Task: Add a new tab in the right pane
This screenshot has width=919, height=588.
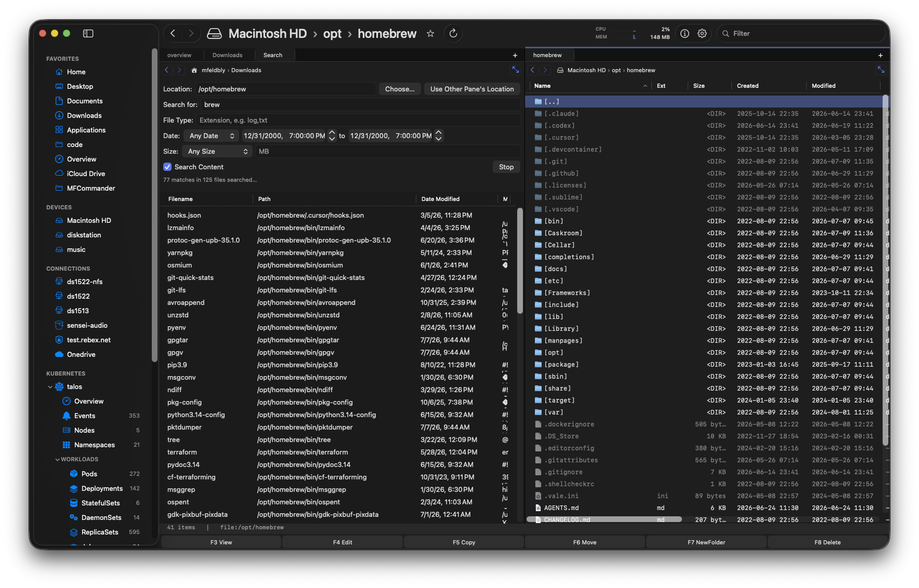Action: (x=880, y=55)
